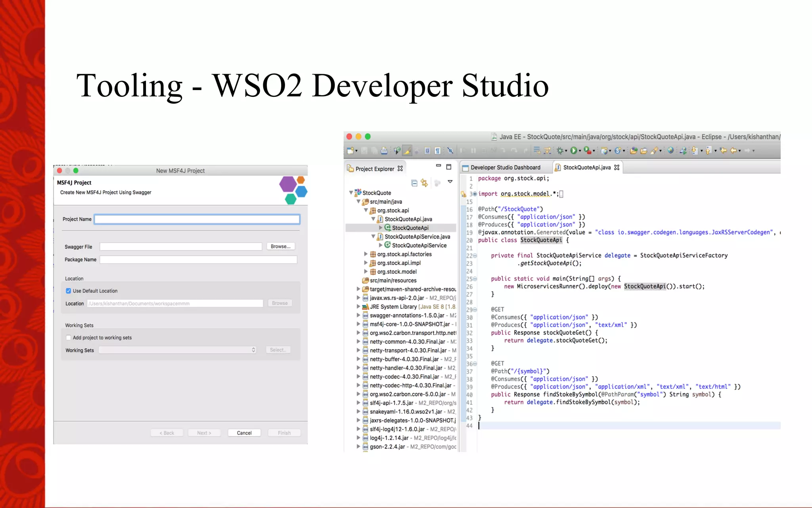
Task: Toggle Show Whitespace Characters pilcrow icon
Action: (x=438, y=150)
